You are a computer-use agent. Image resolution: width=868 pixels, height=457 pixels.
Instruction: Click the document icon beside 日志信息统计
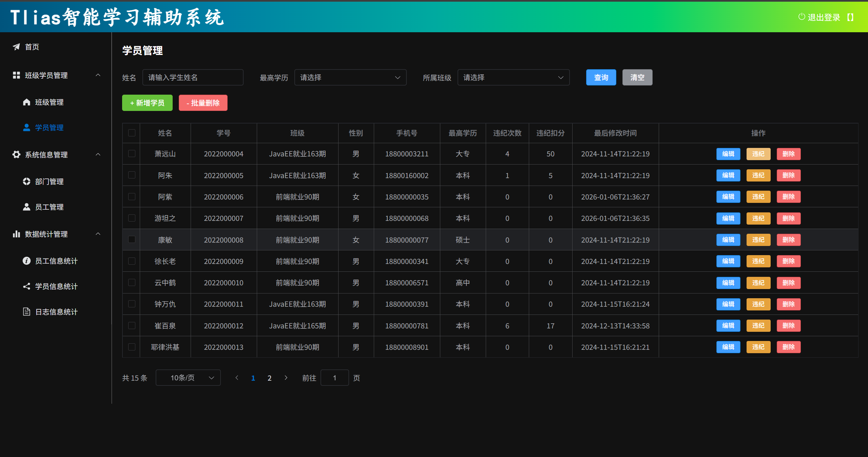point(26,312)
